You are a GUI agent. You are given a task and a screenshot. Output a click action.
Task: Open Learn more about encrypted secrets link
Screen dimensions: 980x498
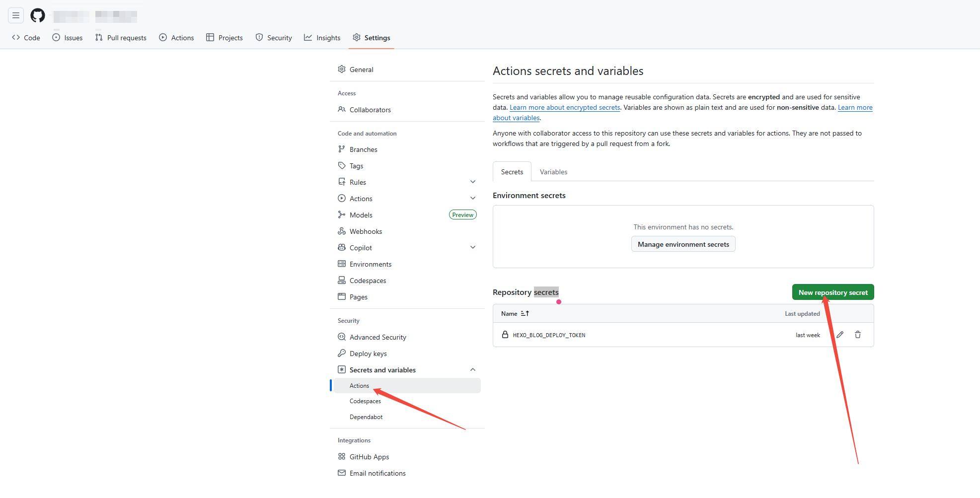565,108
